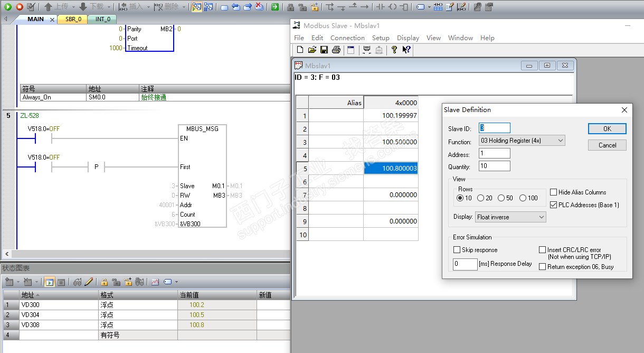Click the green Run PLC icon
Screen dimensions: 644x353
(x=8, y=7)
